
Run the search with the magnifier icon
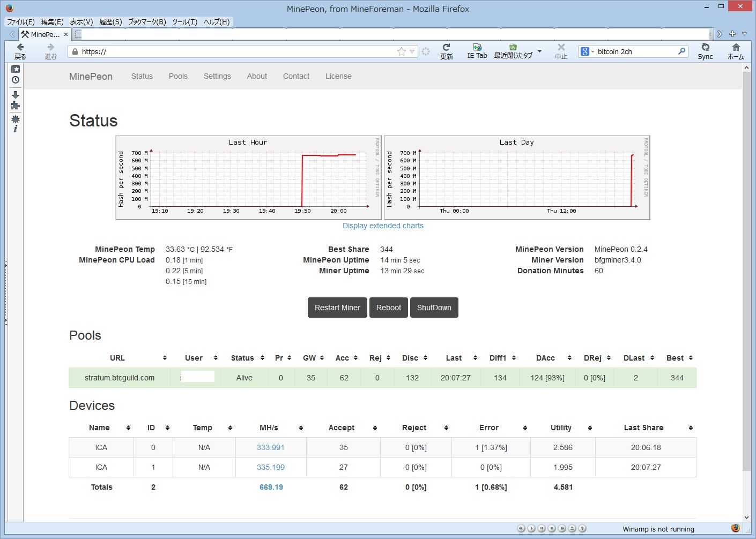tap(681, 51)
